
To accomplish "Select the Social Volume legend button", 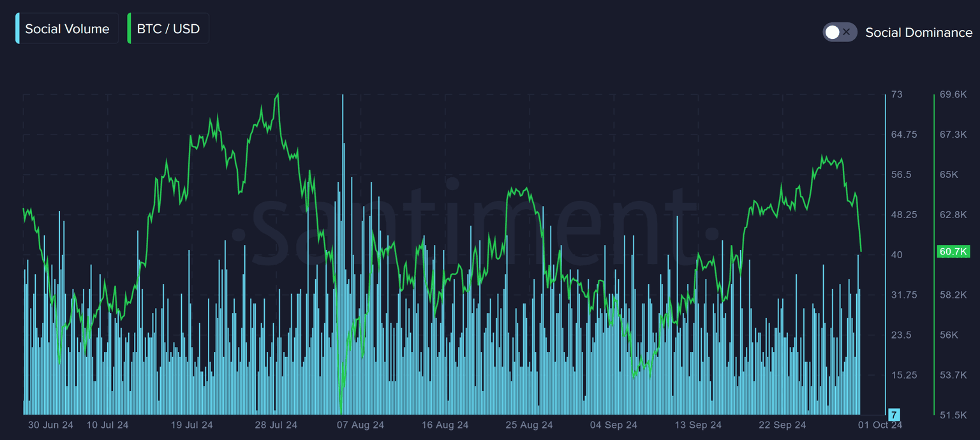I will pyautogui.click(x=67, y=29).
